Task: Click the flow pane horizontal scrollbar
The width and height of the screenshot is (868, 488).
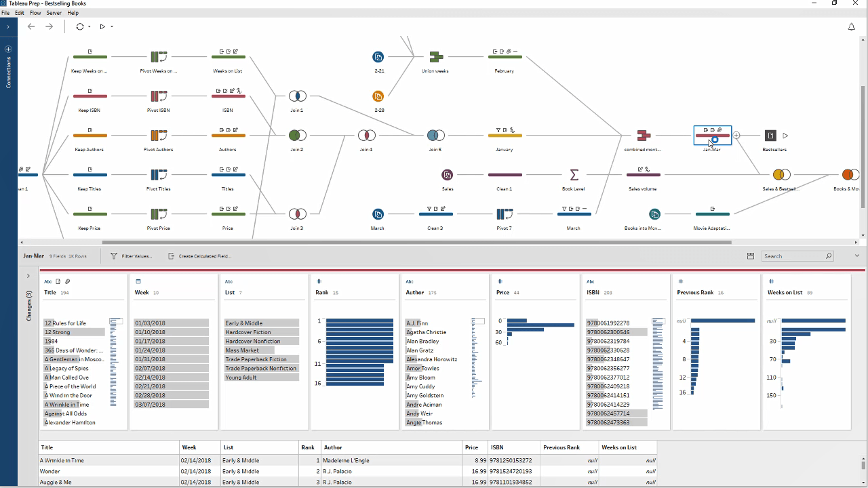Action: click(x=416, y=242)
